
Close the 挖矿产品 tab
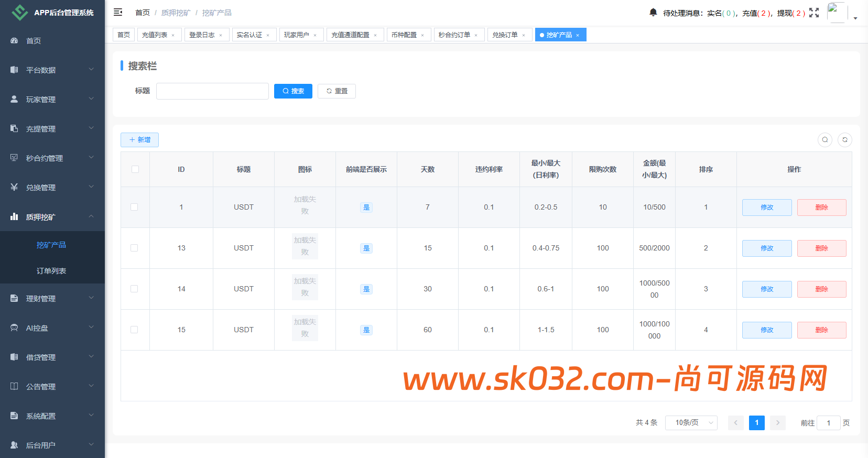tap(578, 35)
